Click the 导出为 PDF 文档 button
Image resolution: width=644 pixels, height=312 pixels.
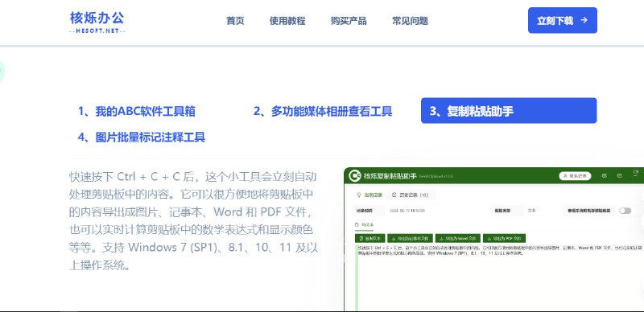505,238
